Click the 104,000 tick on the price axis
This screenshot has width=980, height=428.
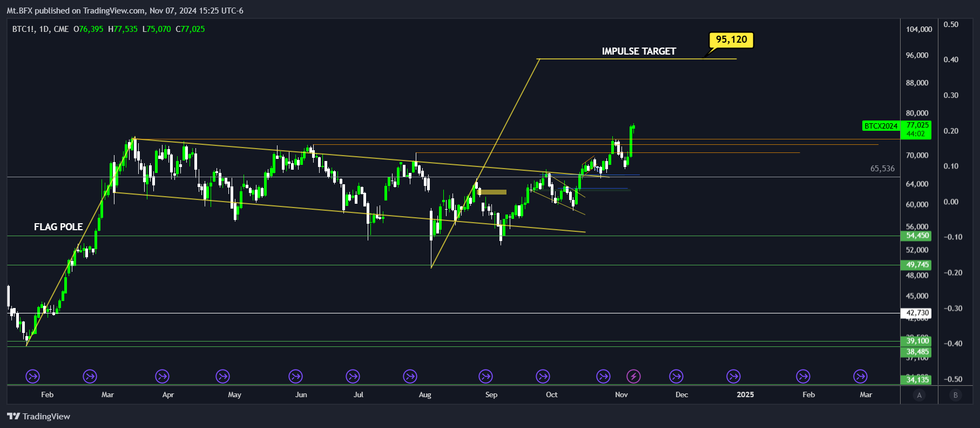pyautogui.click(x=919, y=29)
